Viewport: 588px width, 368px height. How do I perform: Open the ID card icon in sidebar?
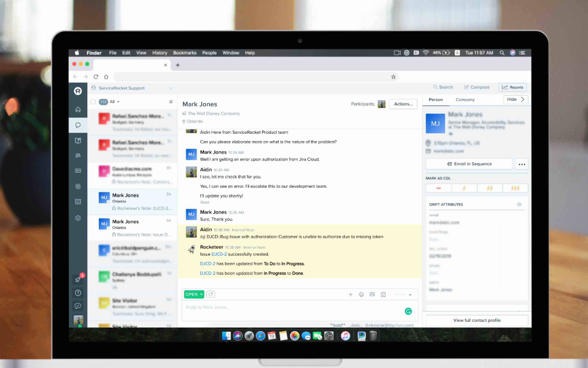coord(78,171)
